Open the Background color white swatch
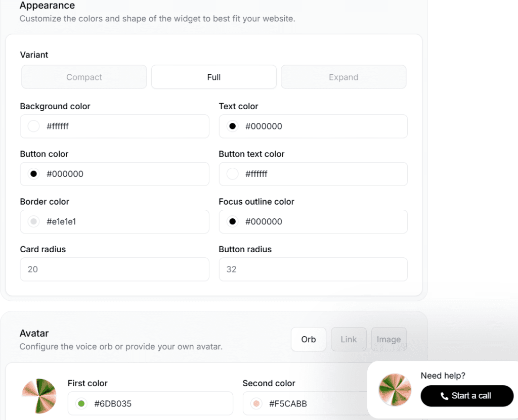This screenshot has width=518, height=420. [34, 126]
